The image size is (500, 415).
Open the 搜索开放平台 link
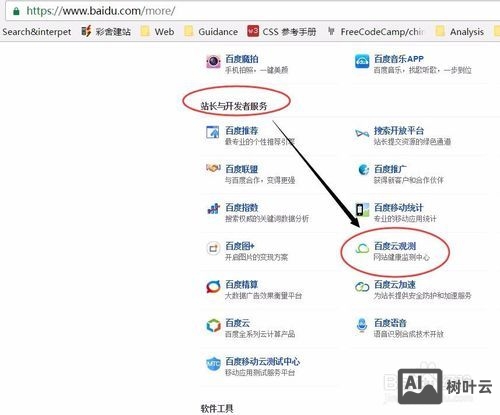point(399,130)
